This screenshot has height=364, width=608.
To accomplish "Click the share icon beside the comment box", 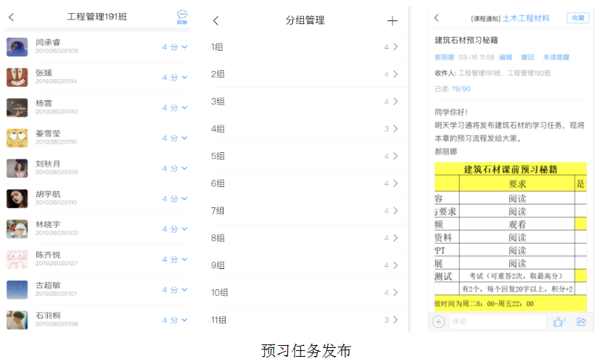I will click(x=581, y=321).
